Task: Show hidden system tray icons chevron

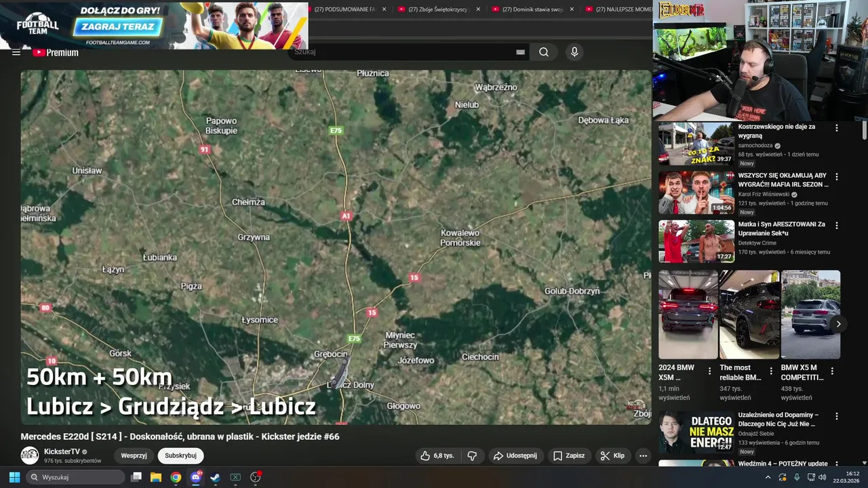Action: [768, 477]
